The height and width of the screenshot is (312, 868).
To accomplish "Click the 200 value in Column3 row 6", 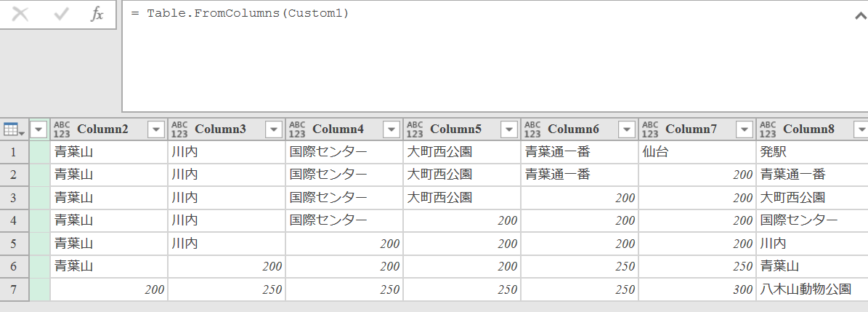I will click(227, 267).
